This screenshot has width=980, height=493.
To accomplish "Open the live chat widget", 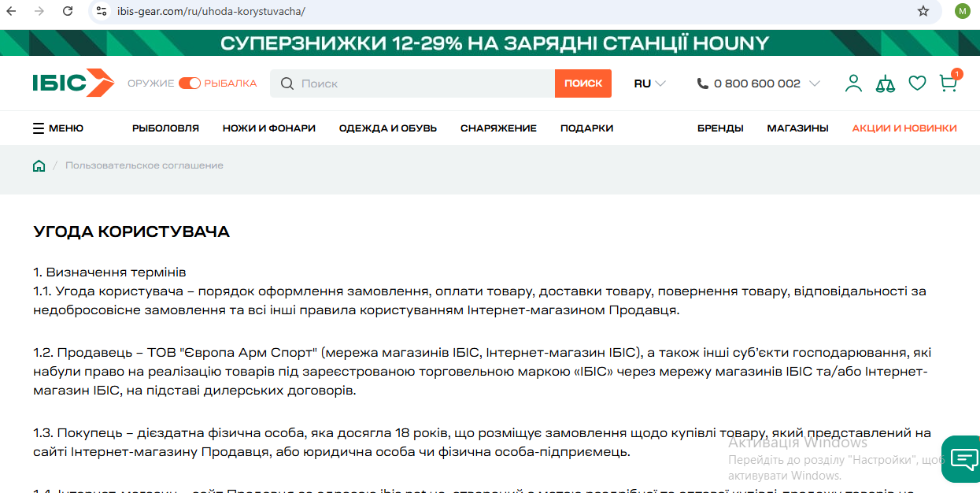I will [x=962, y=458].
